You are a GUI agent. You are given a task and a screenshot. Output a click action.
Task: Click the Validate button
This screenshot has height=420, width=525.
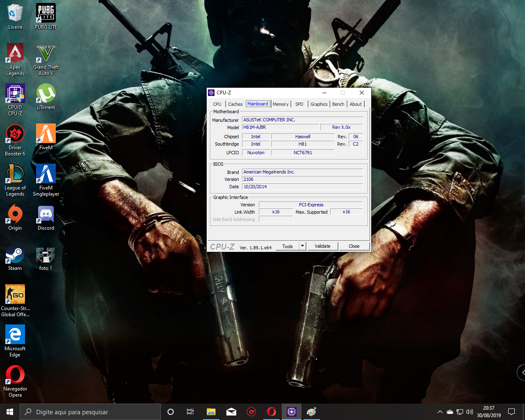point(322,246)
